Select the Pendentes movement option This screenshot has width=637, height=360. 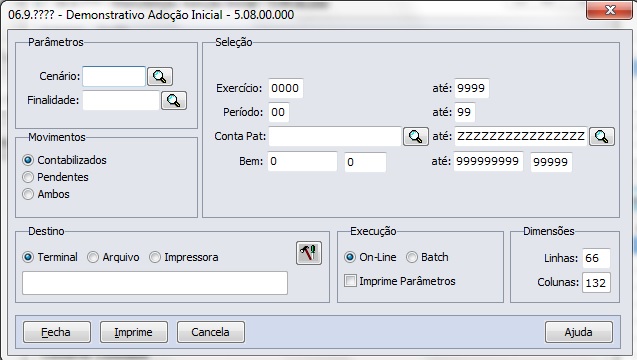[x=56, y=177]
